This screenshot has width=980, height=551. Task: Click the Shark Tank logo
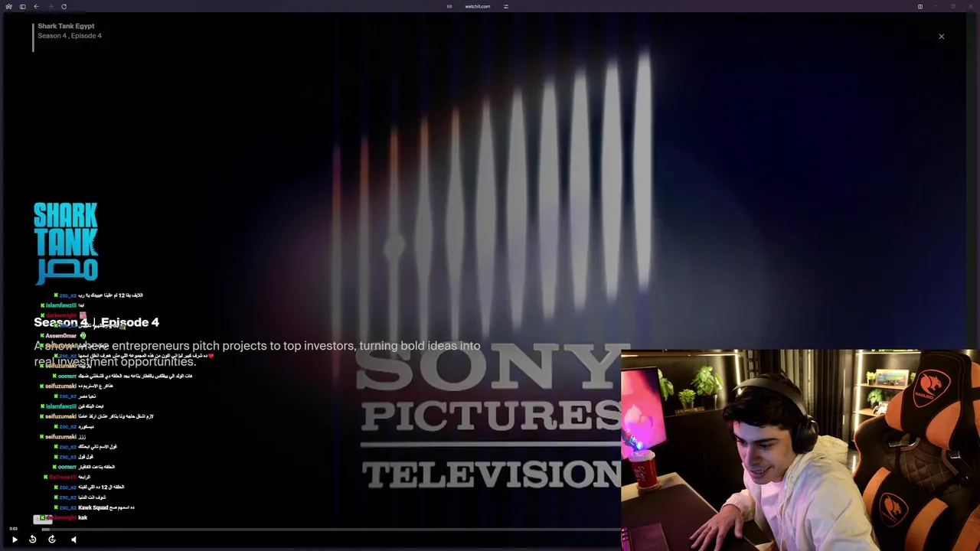click(66, 243)
